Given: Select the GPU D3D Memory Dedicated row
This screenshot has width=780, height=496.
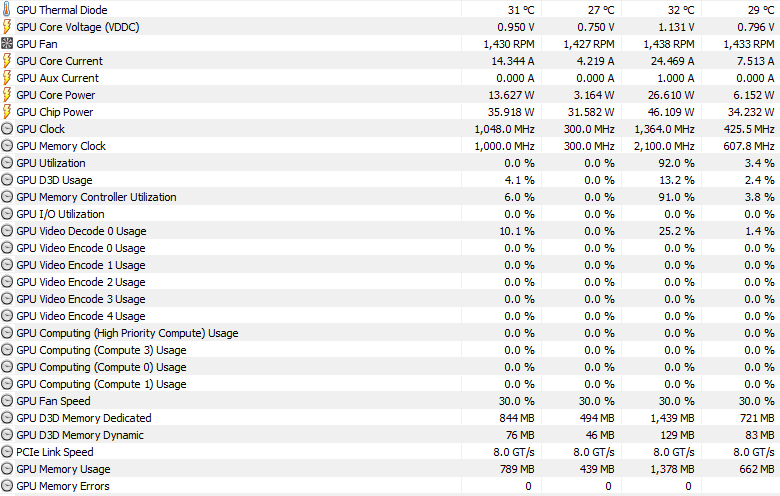Looking at the screenshot, I should coord(390,418).
